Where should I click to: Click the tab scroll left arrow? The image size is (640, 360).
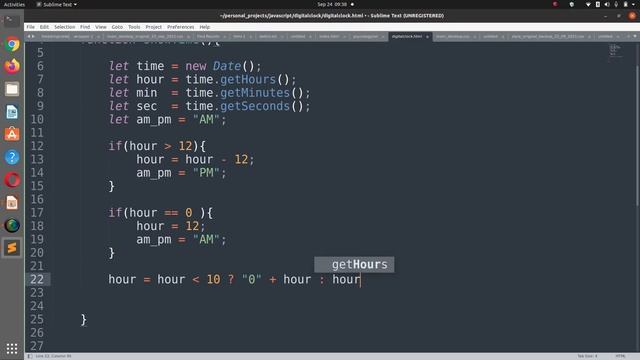pyautogui.click(x=29, y=36)
